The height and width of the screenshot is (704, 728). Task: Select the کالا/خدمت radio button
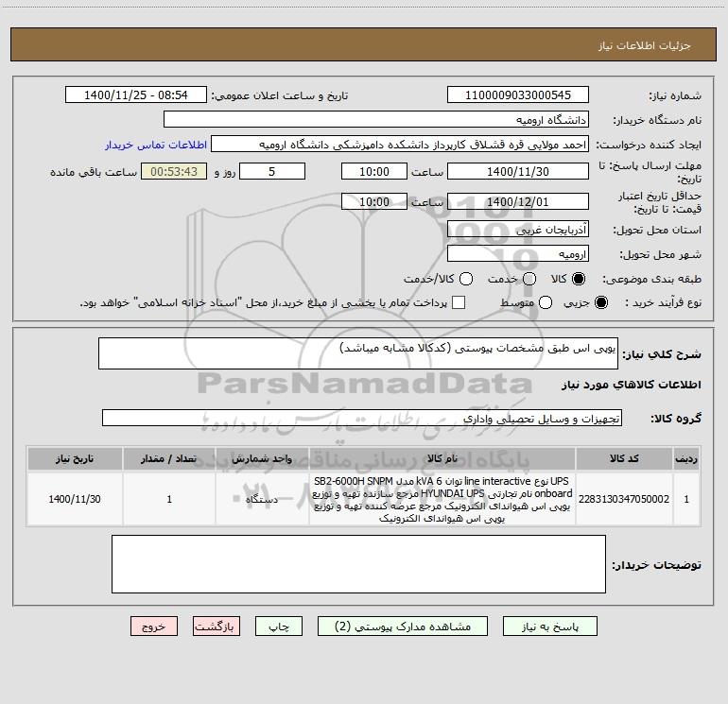466,279
